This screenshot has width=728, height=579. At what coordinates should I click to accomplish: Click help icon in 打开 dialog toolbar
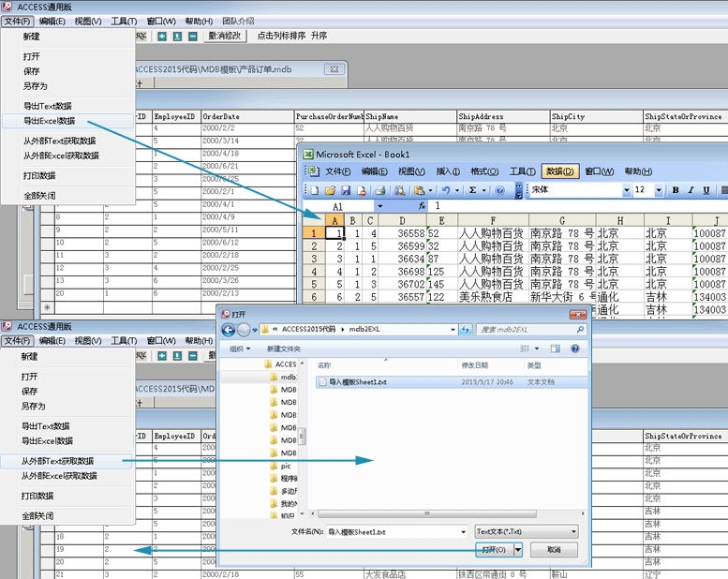pyautogui.click(x=574, y=349)
